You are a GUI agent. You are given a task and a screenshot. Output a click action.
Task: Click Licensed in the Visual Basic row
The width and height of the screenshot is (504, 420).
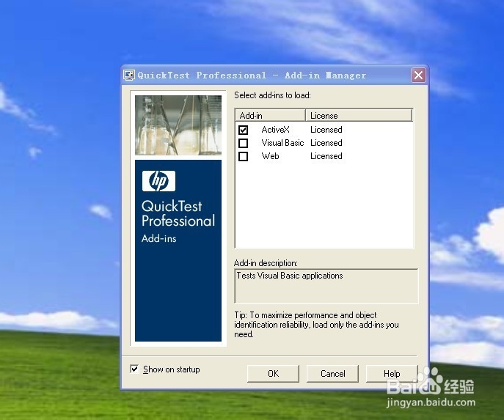(x=326, y=143)
